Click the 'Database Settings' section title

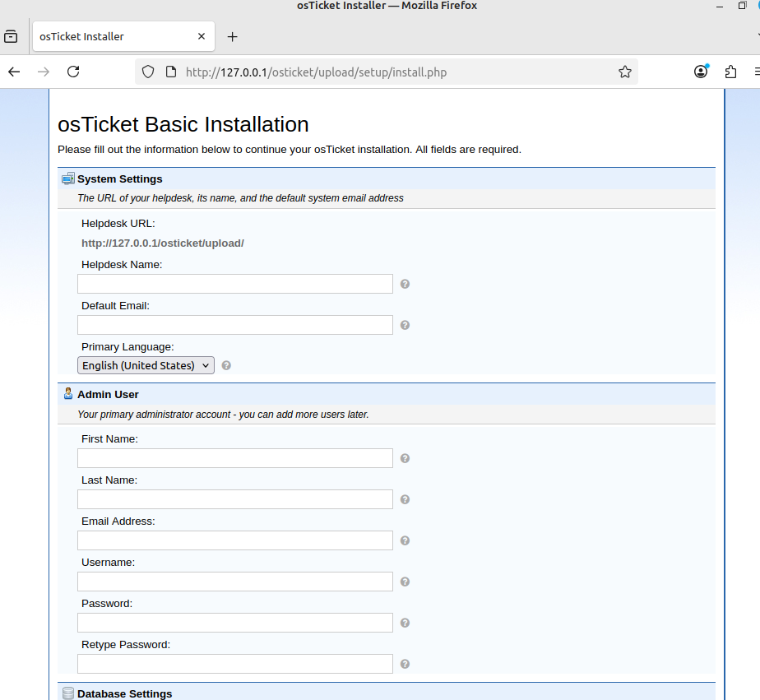[x=124, y=693]
